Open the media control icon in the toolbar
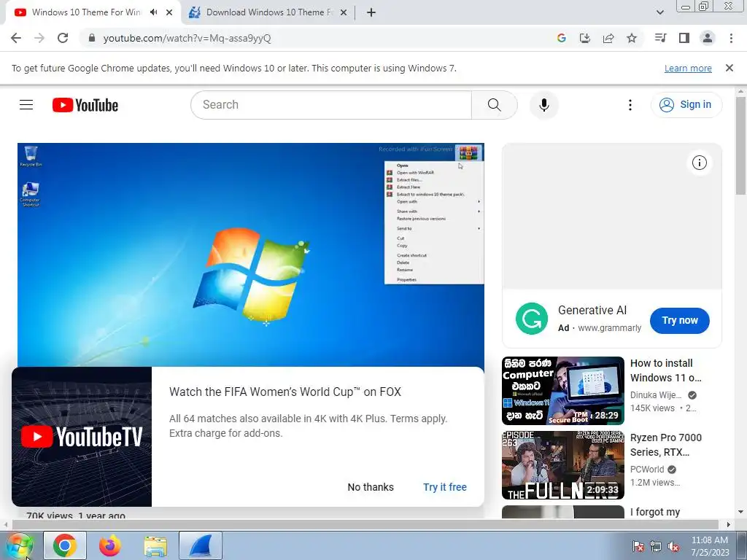This screenshot has width=747, height=560. click(x=660, y=38)
